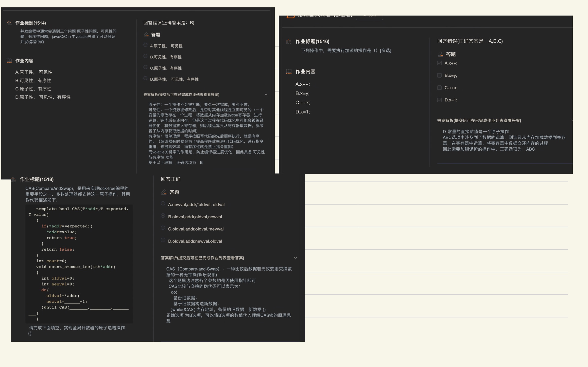The height and width of the screenshot is (367, 588).
Task: Check the C.++x; checkbox
Action: 439,88
